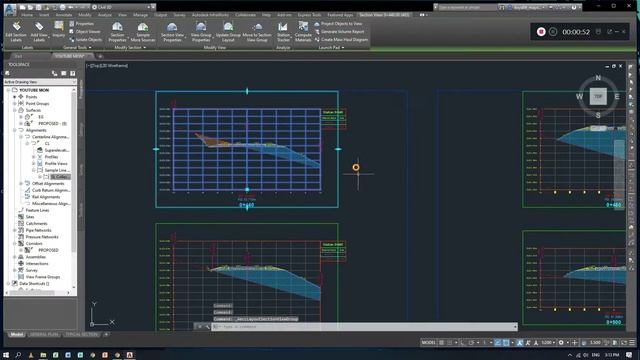Open the Station Tracker tool
The height and width of the screenshot is (360, 640).
point(283,32)
